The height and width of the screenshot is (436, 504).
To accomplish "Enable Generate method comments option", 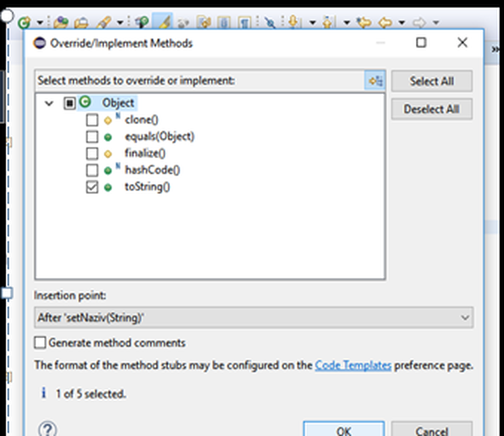I will pos(40,343).
